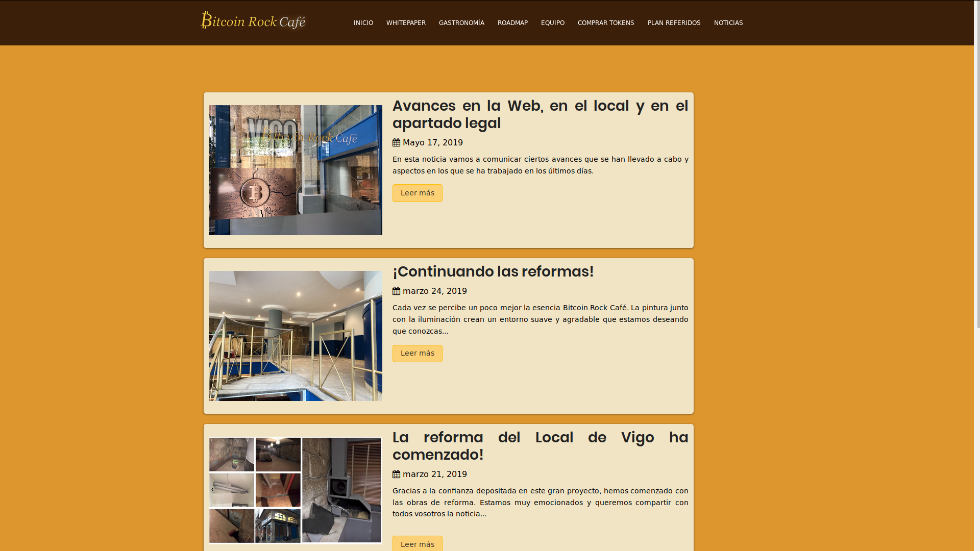The image size is (980, 551).
Task: Select EQUIPO in the navigation bar
Action: tap(553, 23)
